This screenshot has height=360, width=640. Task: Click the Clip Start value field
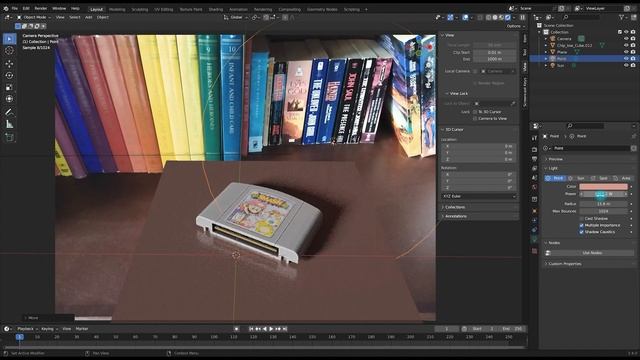coord(494,53)
